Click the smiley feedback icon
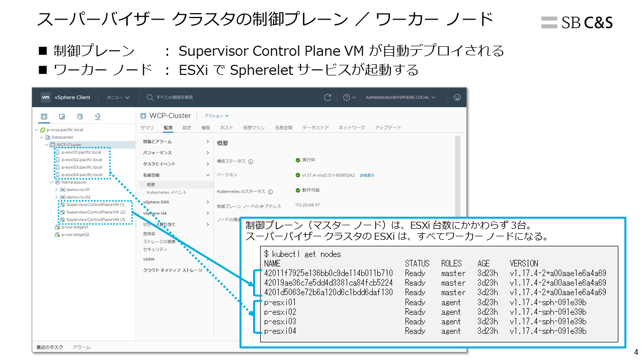The height and width of the screenshot is (362, 644). click(457, 98)
